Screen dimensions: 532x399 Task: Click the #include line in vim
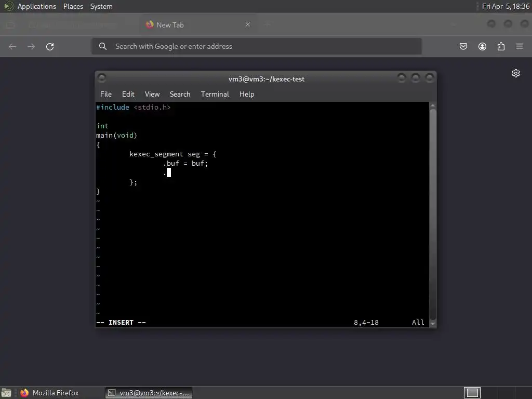click(x=134, y=107)
